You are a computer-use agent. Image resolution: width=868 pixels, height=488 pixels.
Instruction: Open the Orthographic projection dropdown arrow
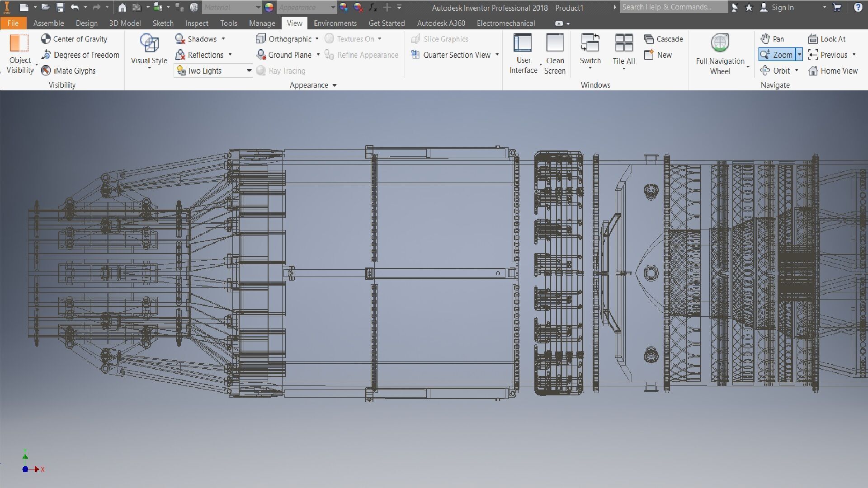(317, 39)
